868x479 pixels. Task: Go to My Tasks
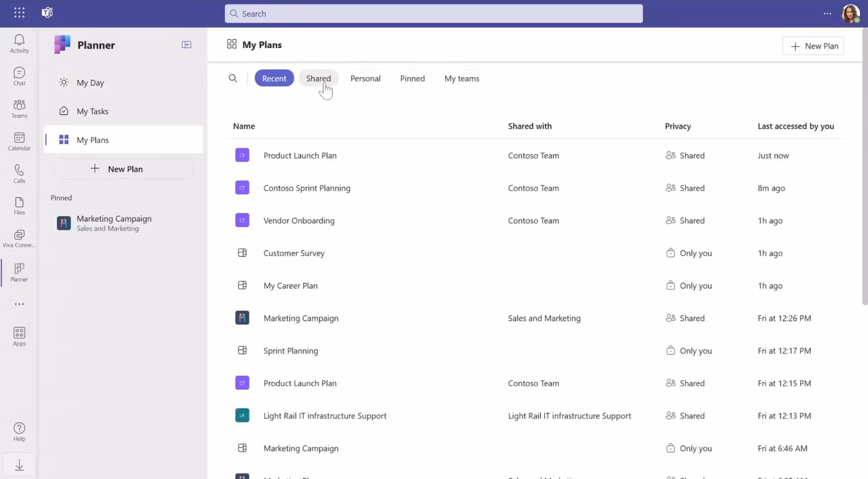[x=123, y=111]
